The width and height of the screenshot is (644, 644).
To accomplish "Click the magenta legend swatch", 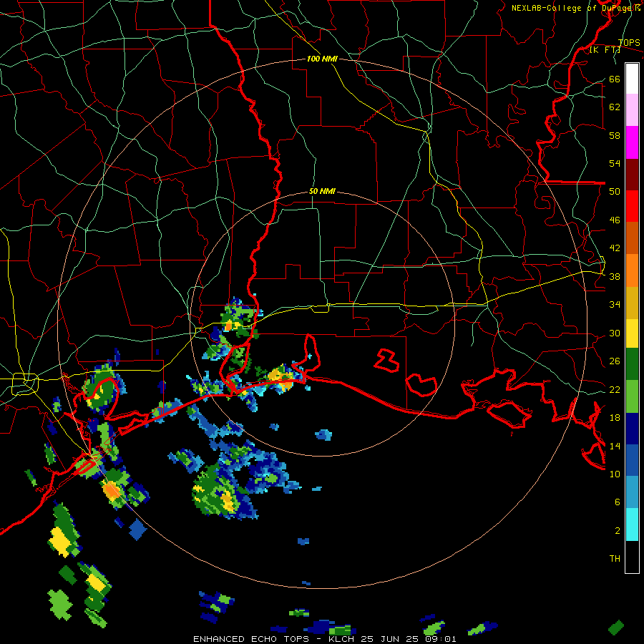I will (x=632, y=142).
